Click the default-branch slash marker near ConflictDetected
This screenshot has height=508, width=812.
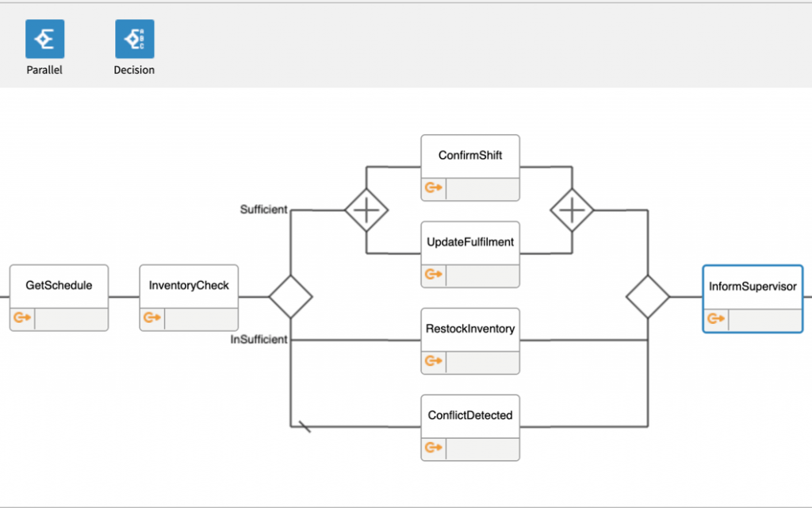[301, 427]
